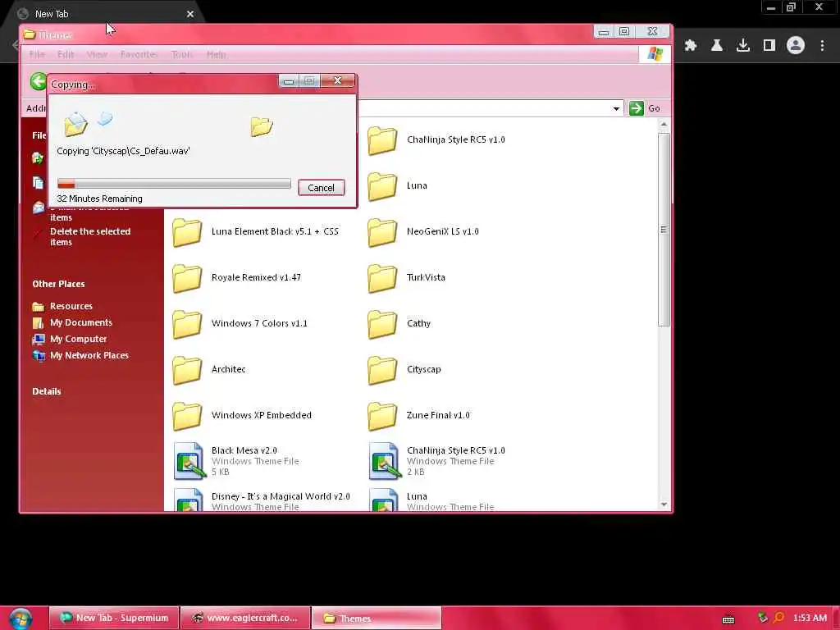Select the Windows XP Embedded folder icon
The width and height of the screenshot is (840, 630).
tap(187, 416)
